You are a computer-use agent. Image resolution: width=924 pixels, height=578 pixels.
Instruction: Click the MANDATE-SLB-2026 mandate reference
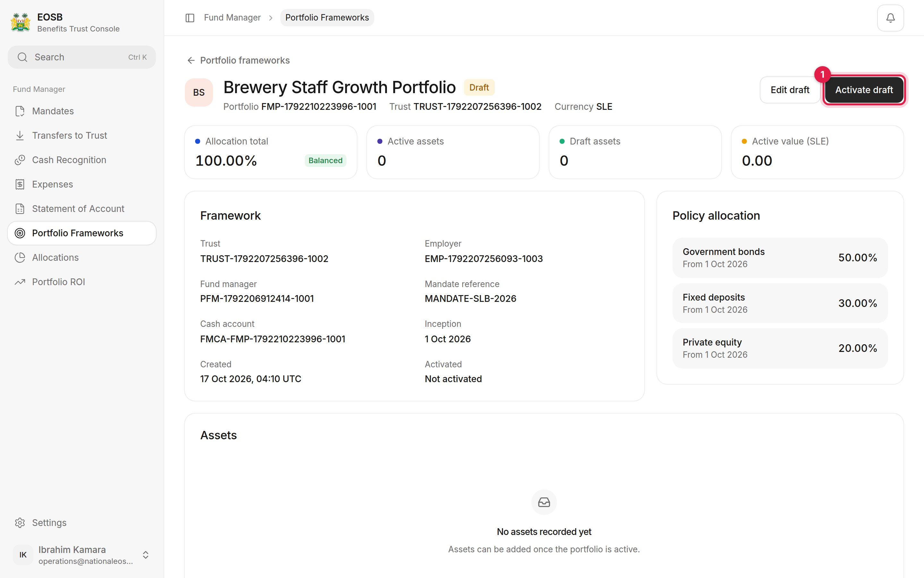470,299
